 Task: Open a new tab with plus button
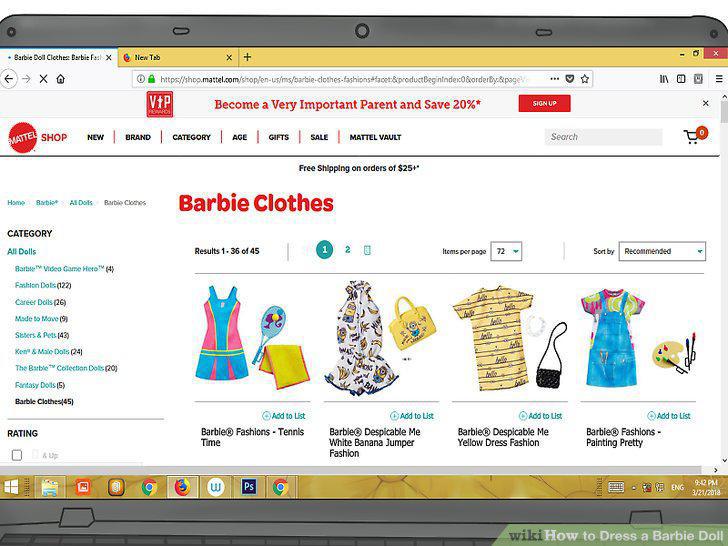point(247,57)
